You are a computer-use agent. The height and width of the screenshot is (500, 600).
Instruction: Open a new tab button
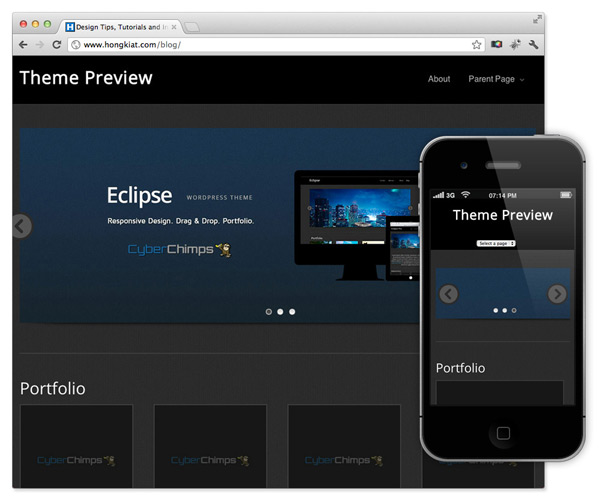(191, 27)
